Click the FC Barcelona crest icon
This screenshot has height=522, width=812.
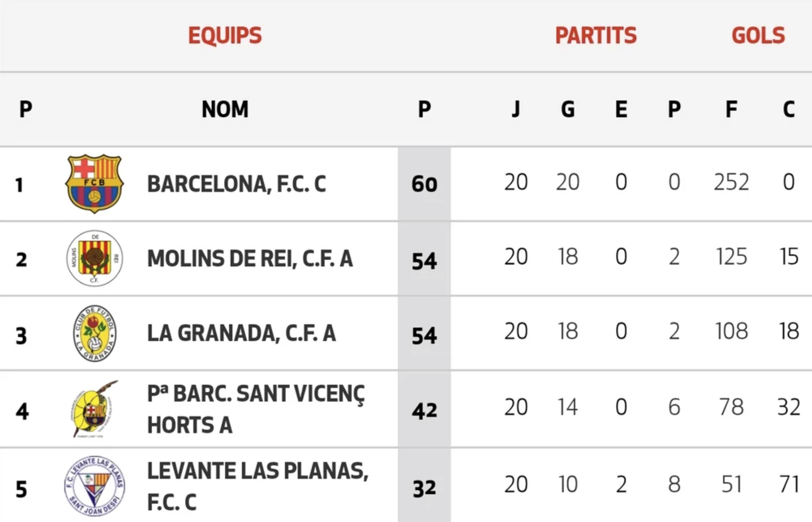point(94,184)
